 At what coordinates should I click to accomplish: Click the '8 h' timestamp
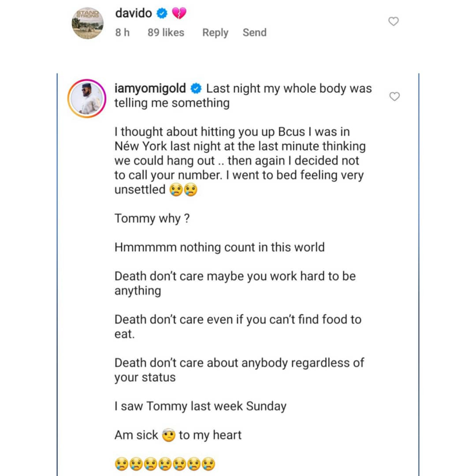pos(122,33)
